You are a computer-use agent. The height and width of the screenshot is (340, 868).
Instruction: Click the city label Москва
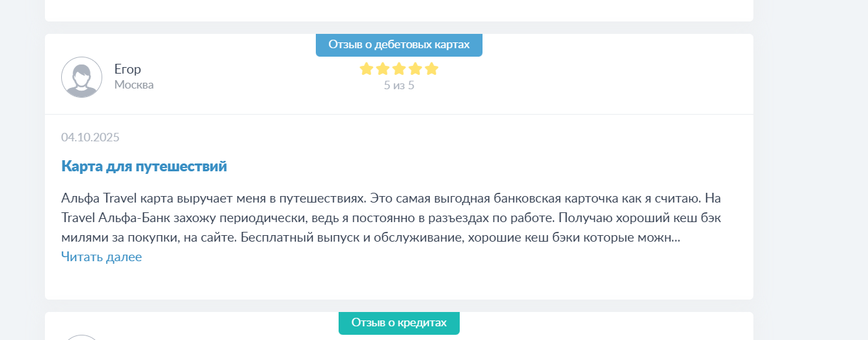point(134,85)
